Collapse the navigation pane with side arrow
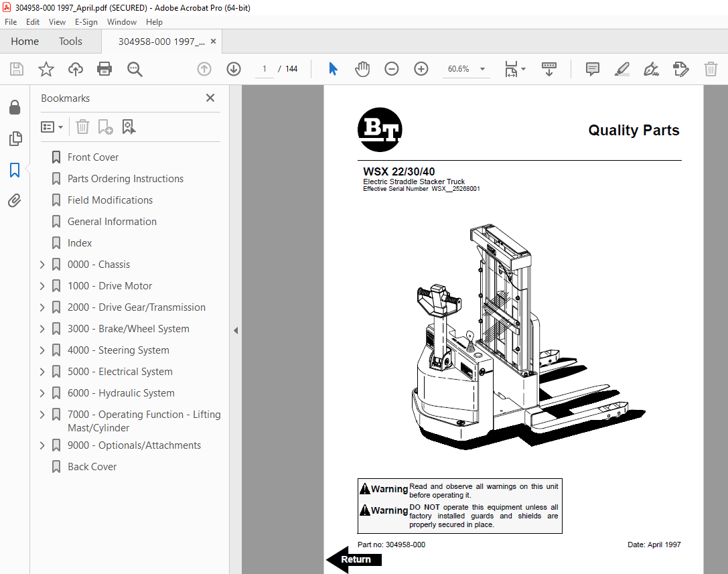Image resolution: width=728 pixels, height=574 pixels. coord(236,331)
